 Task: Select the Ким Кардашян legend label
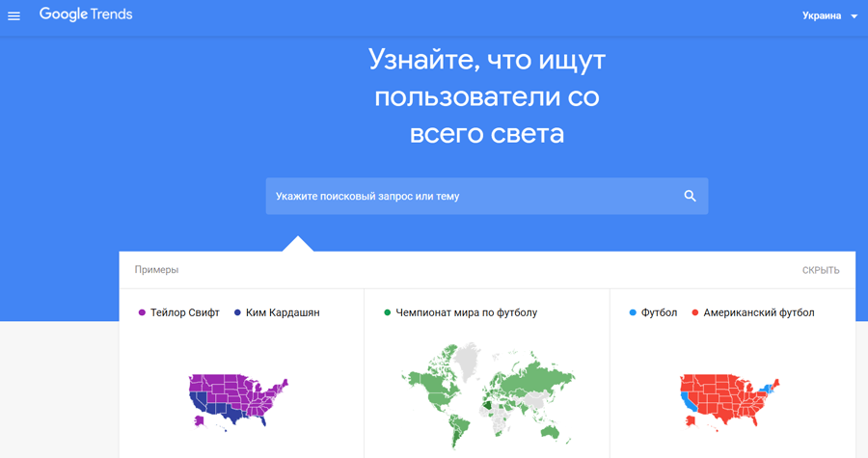click(x=283, y=312)
